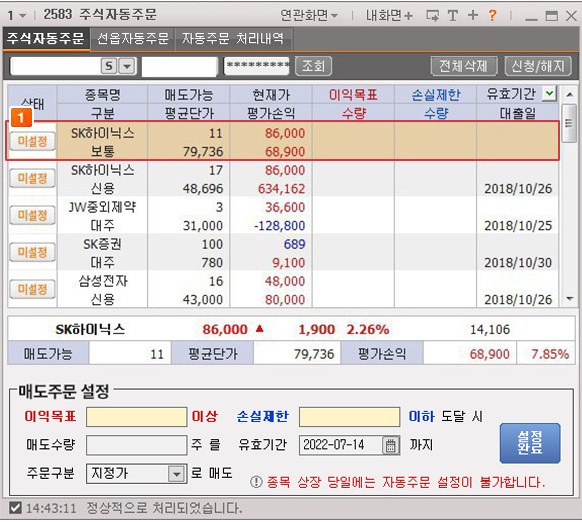Click the 2018/10/30 loan date cell
582x522 pixels.
click(518, 262)
